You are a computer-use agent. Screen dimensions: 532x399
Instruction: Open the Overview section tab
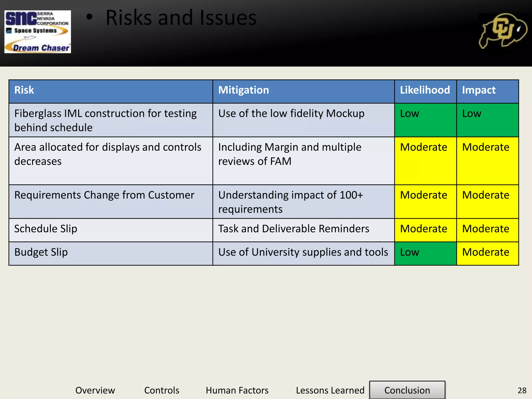[x=95, y=390]
